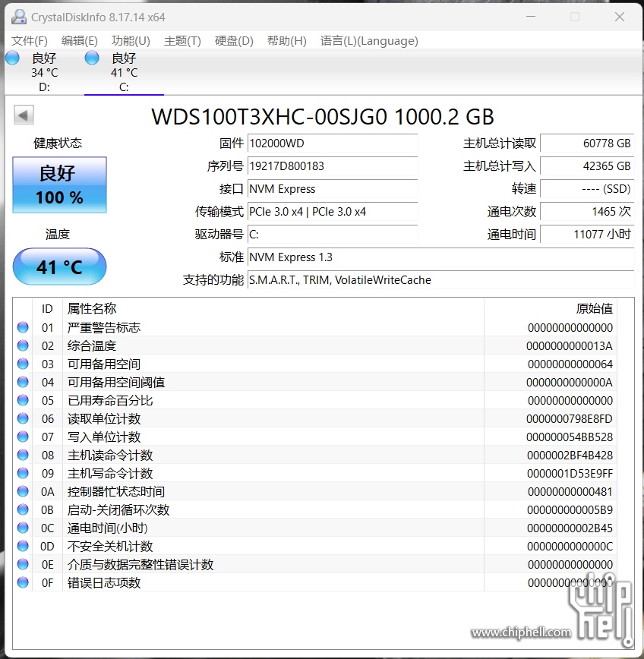Click the 良好 100 % health status button
This screenshot has height=659, width=644.
tap(60, 185)
